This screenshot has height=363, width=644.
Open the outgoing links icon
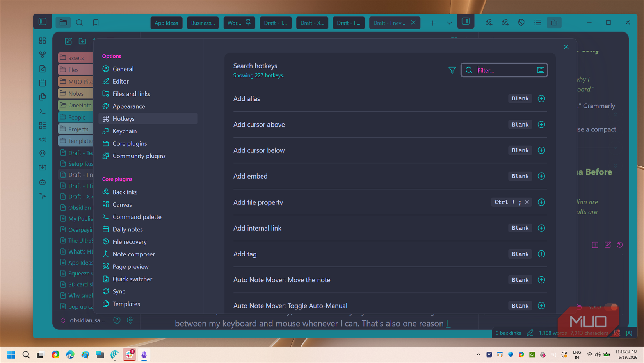(505, 23)
